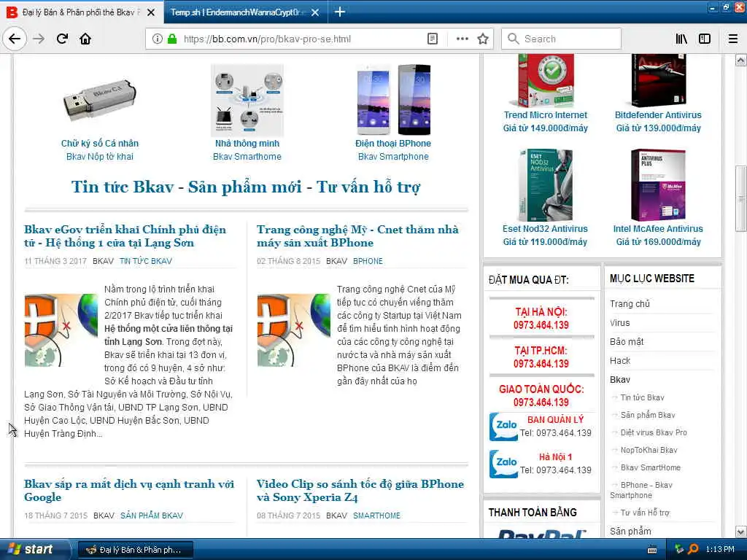Open Bkav SmartHome submenu item
The height and width of the screenshot is (560, 747).
pyautogui.click(x=650, y=467)
